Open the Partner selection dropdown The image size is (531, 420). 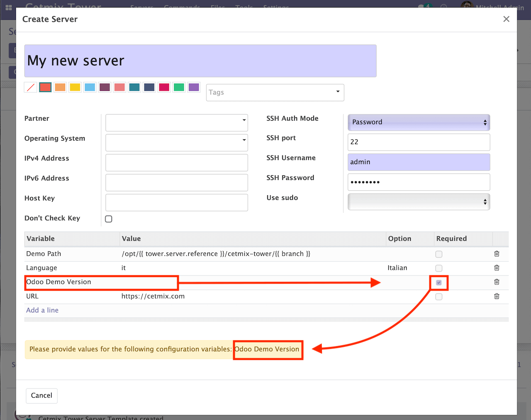coord(176,122)
